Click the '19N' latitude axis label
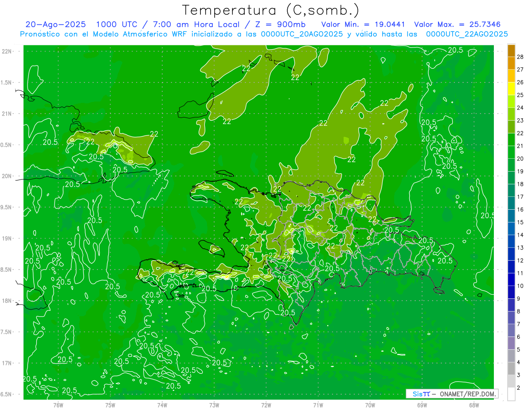532x411 pixels. coord(8,239)
